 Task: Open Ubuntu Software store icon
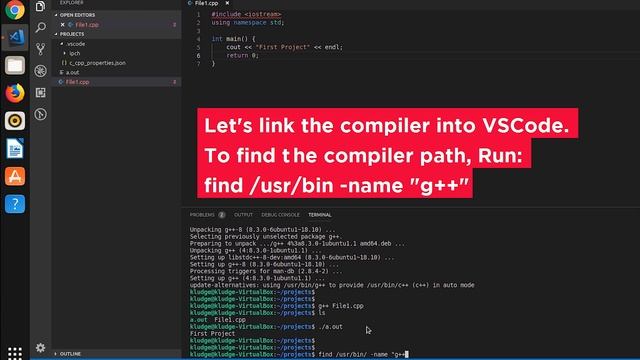click(x=15, y=176)
